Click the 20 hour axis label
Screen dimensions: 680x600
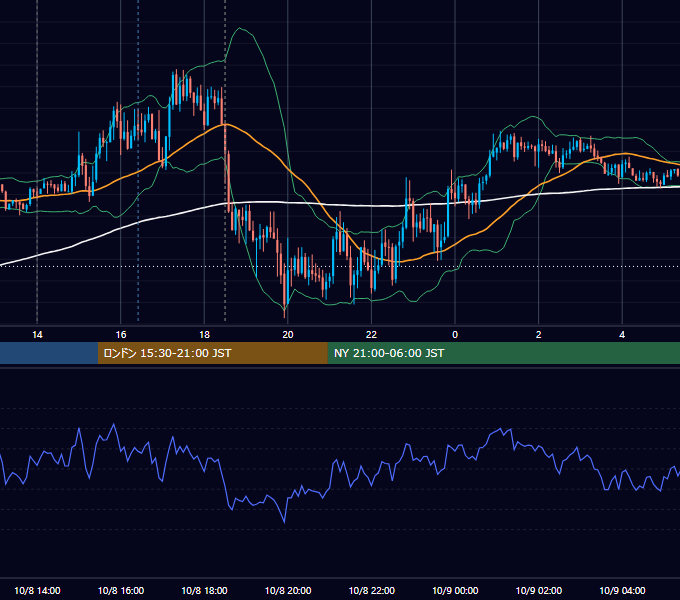click(x=288, y=335)
